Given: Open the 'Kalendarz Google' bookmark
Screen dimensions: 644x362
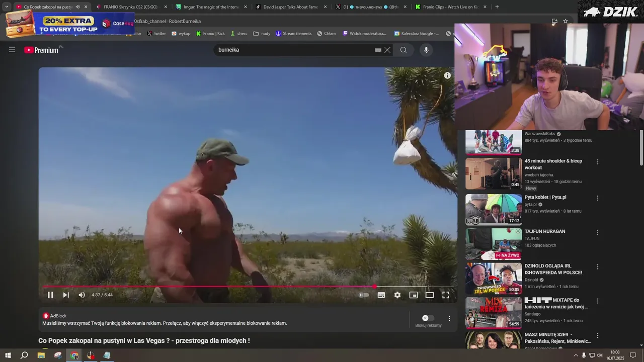Looking at the screenshot, I should [x=417, y=34].
